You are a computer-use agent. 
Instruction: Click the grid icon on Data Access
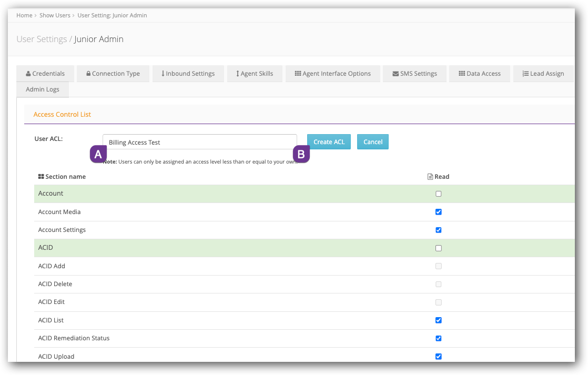[461, 74]
